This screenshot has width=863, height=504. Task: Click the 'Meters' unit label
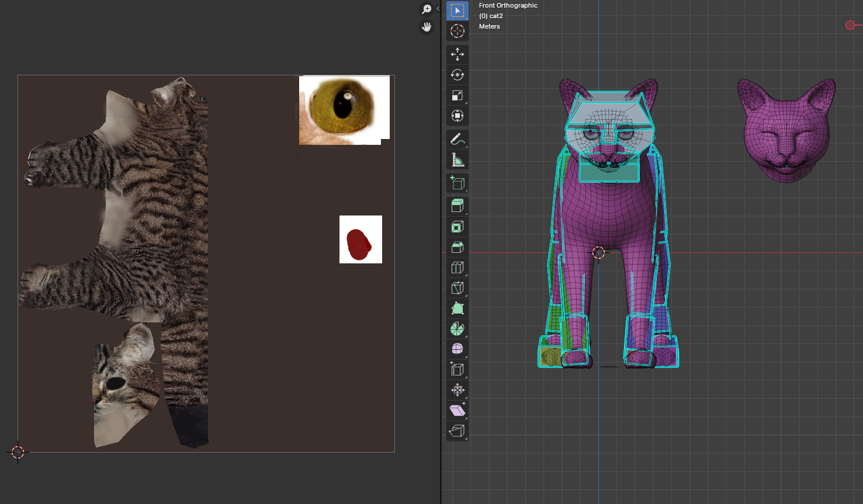489,26
